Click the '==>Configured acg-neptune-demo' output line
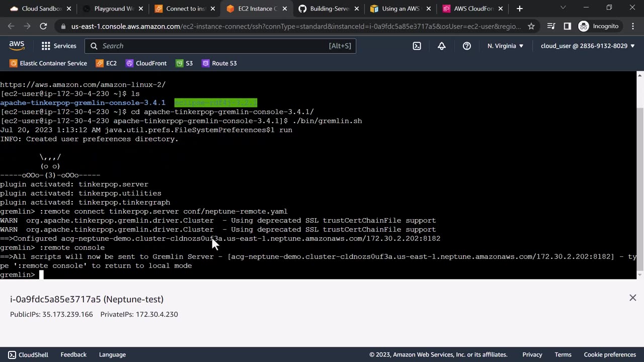The height and width of the screenshot is (362, 644). click(220, 238)
